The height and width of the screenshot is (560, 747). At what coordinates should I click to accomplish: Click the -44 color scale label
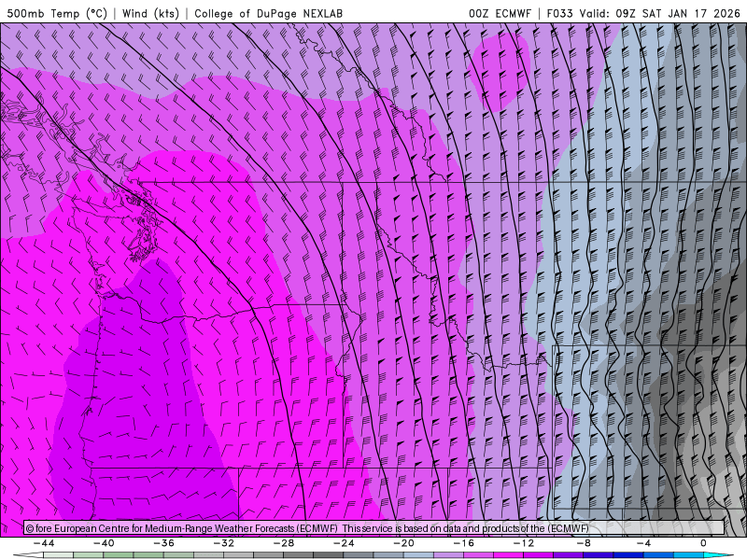pyautogui.click(x=44, y=543)
